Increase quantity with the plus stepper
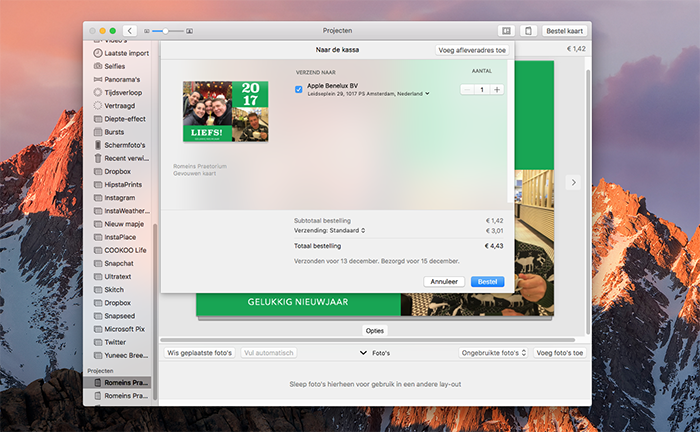The width and height of the screenshot is (700, 432). [497, 90]
